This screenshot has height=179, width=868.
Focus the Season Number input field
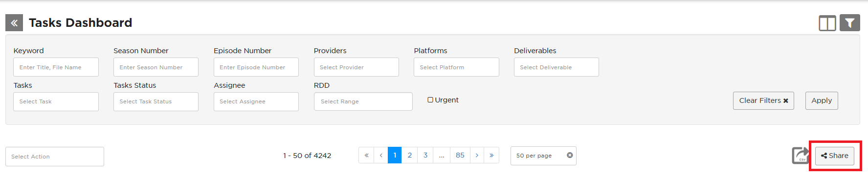(156, 67)
